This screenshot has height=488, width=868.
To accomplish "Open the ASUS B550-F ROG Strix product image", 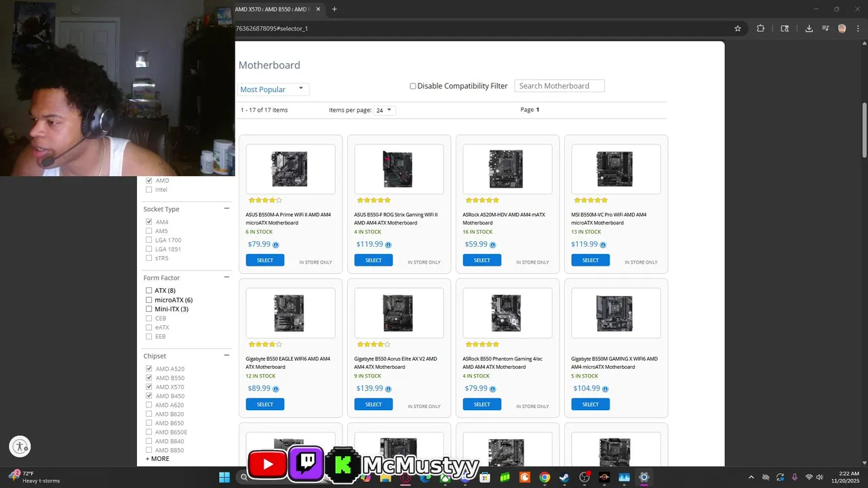I will pos(399,169).
